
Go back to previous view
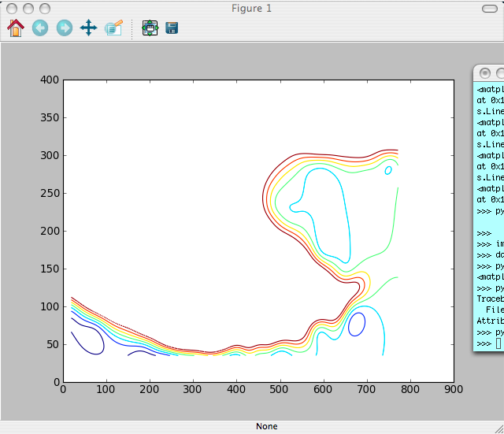pos(40,28)
